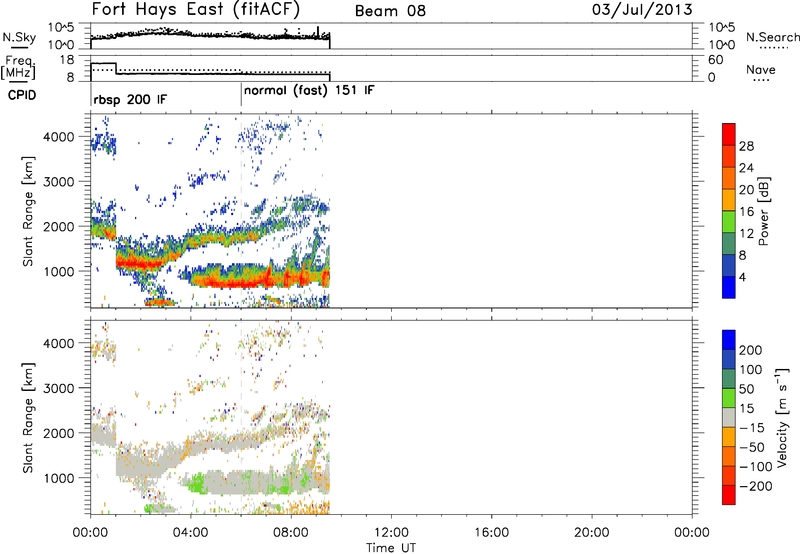Click the power panel 'Slant Range [km]' label
The image size is (800, 554).
pos(28,211)
